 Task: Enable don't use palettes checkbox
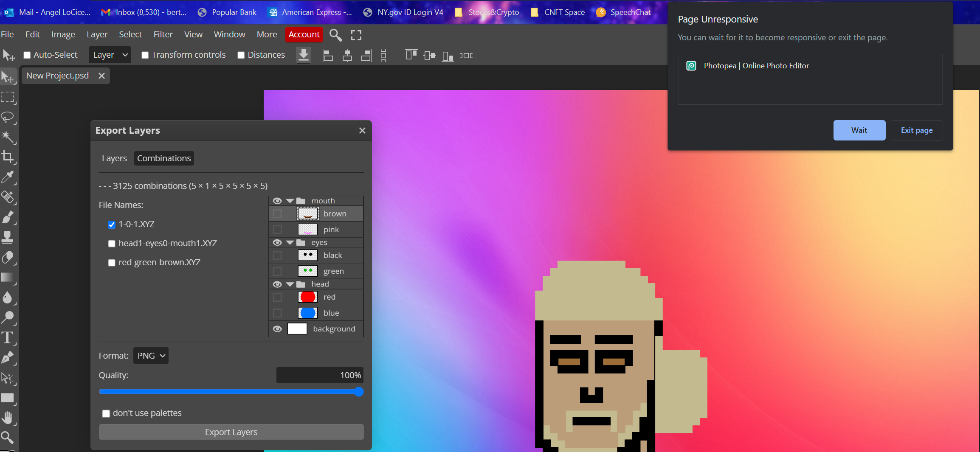pyautogui.click(x=106, y=413)
